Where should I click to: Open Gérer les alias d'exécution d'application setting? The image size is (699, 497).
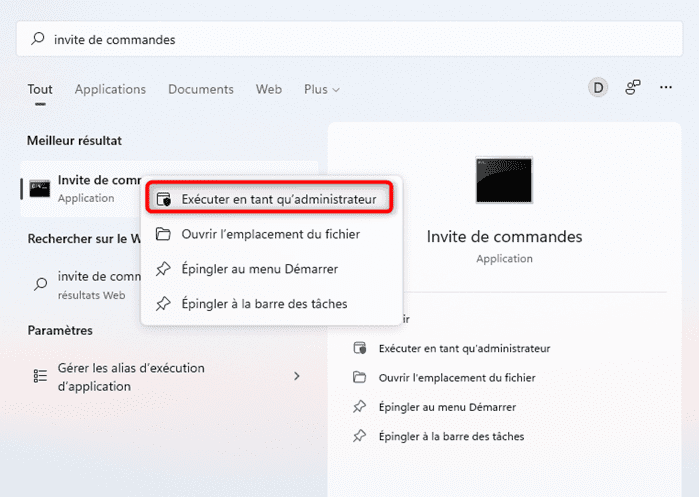(169, 377)
